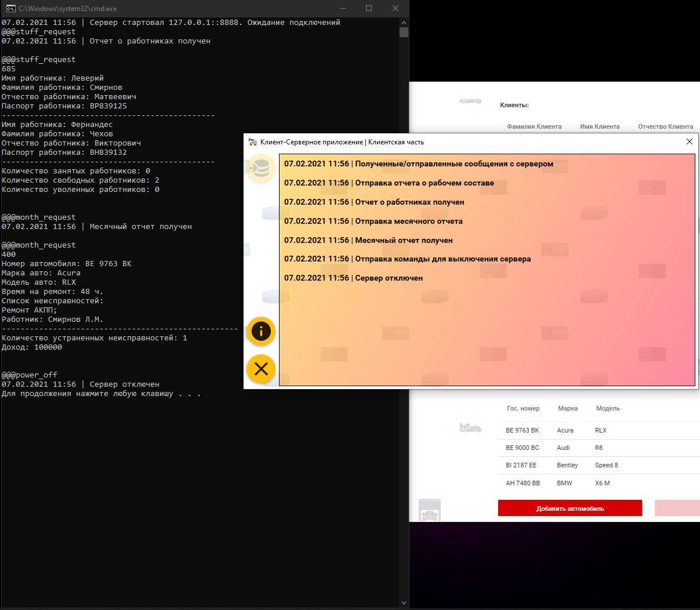Click the Гос. номер column header
The height and width of the screenshot is (610, 700).
click(x=523, y=408)
